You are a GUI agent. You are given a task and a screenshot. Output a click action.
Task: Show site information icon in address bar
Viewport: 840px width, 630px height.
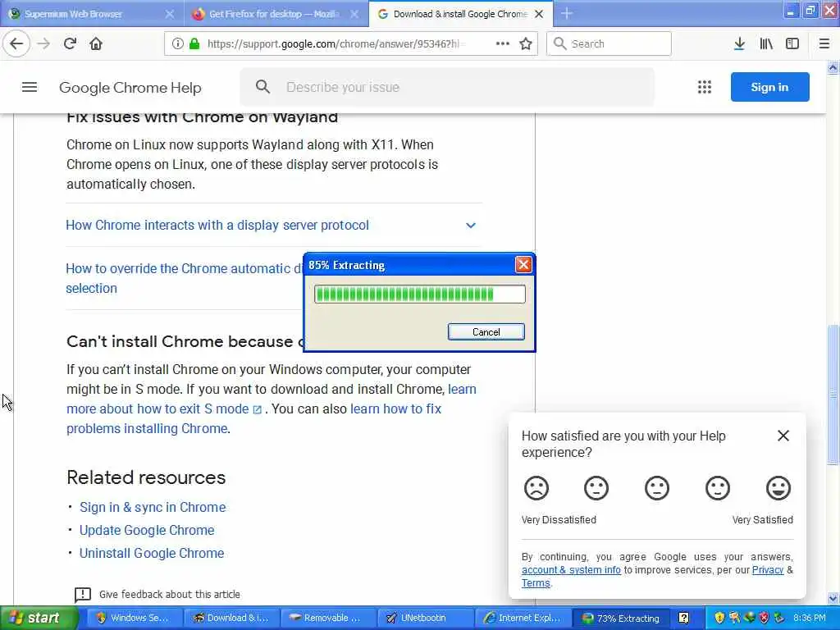click(x=177, y=43)
